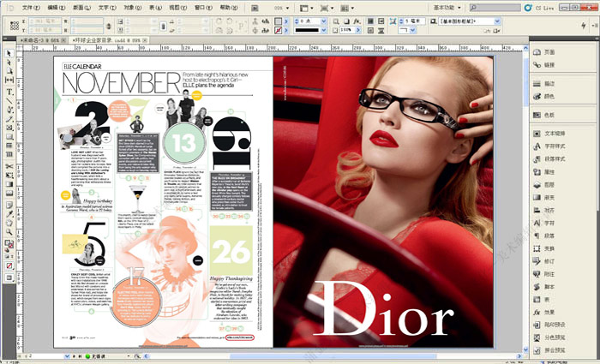The width and height of the screenshot is (600, 364).
Task: Switch to the 未命名-3 document tab
Action: pyautogui.click(x=41, y=40)
